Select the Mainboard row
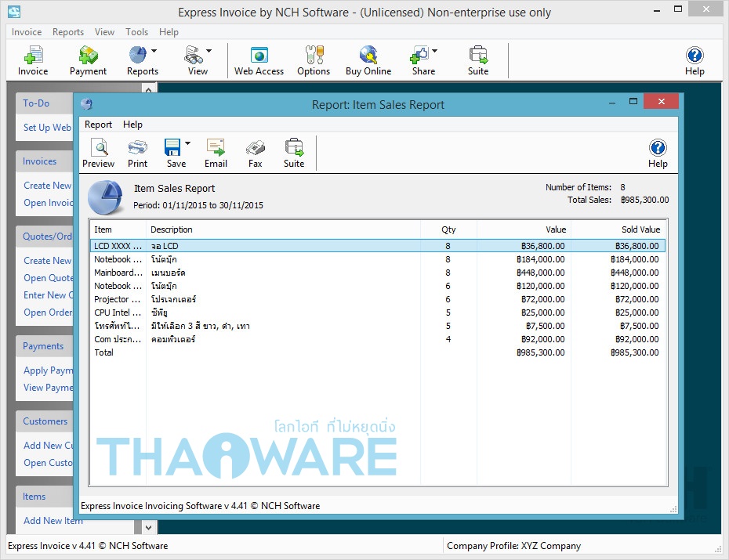The image size is (729, 560). (378, 273)
